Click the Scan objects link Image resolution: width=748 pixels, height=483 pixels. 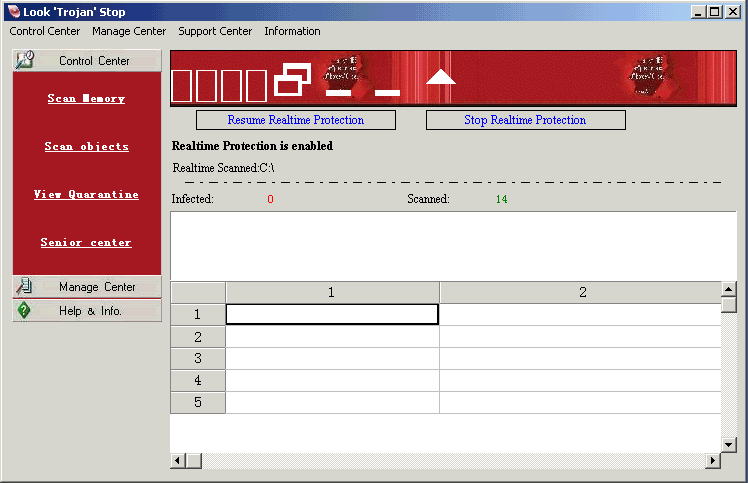pyautogui.click(x=86, y=147)
